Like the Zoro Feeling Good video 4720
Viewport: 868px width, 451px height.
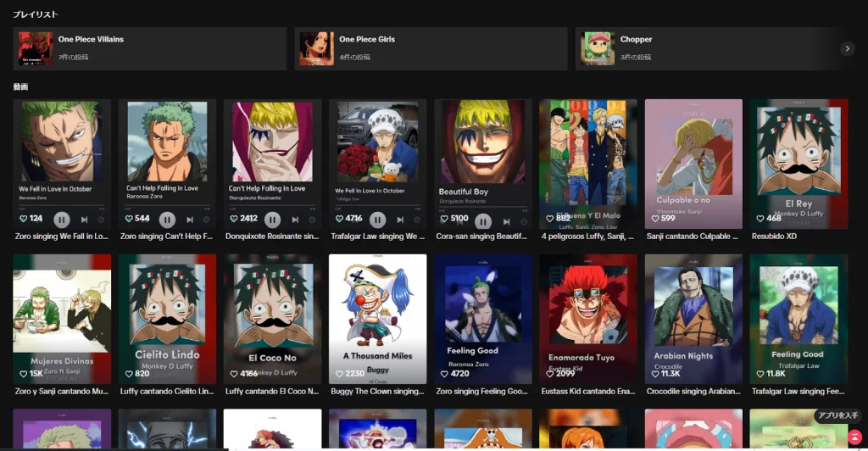(444, 374)
